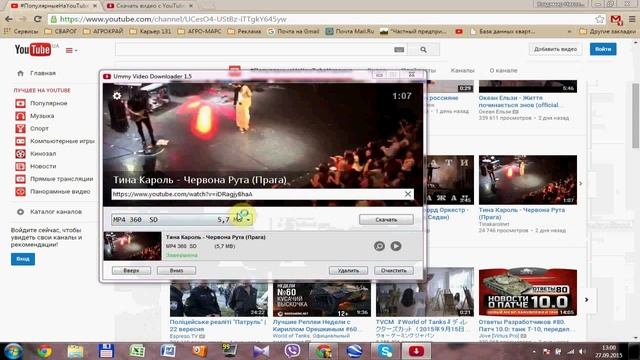Viewport: 640px width, 360px height.
Task: Open the format dropdown MP4 360 SD
Action: [182, 220]
